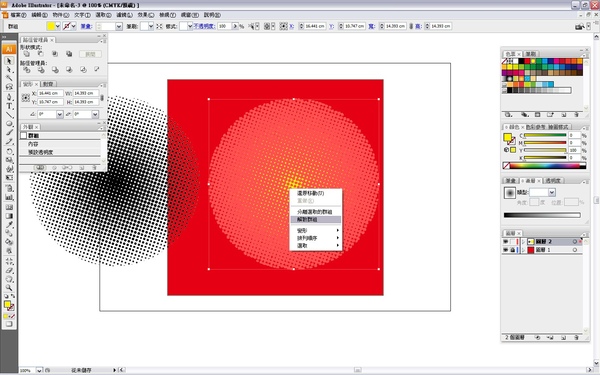Viewport: 600px width, 375px height.
Task: Expand layer 2 disclosure triangle
Action: click(523, 242)
